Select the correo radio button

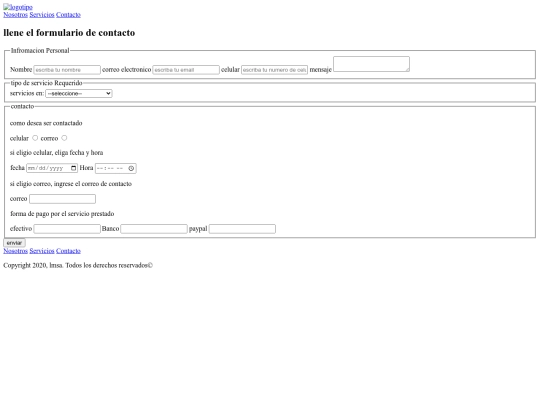64,138
